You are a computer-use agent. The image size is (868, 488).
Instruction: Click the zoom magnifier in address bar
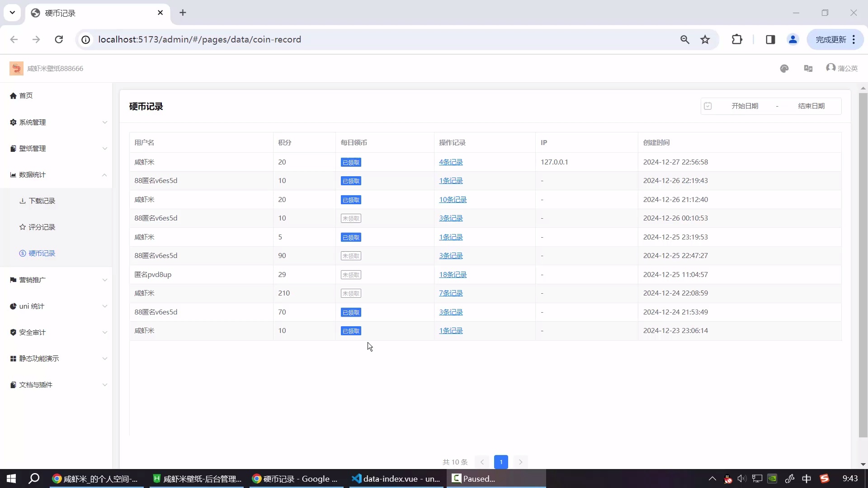(685, 40)
